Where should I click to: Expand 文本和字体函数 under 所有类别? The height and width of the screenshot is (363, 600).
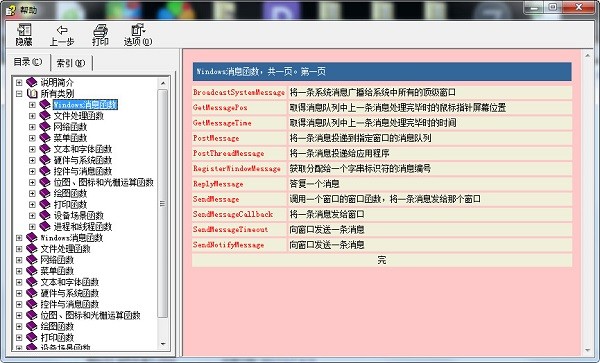(32, 149)
